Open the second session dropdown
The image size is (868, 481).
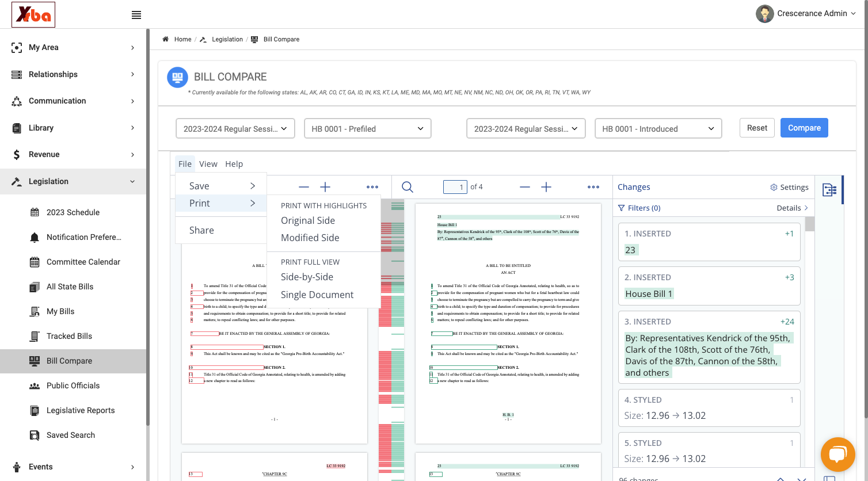coord(526,128)
